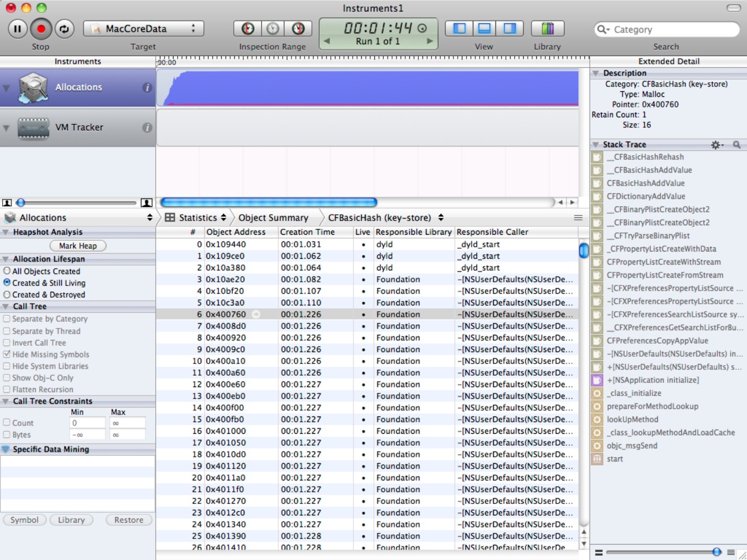Click the Mark Heap button

pyautogui.click(x=78, y=246)
